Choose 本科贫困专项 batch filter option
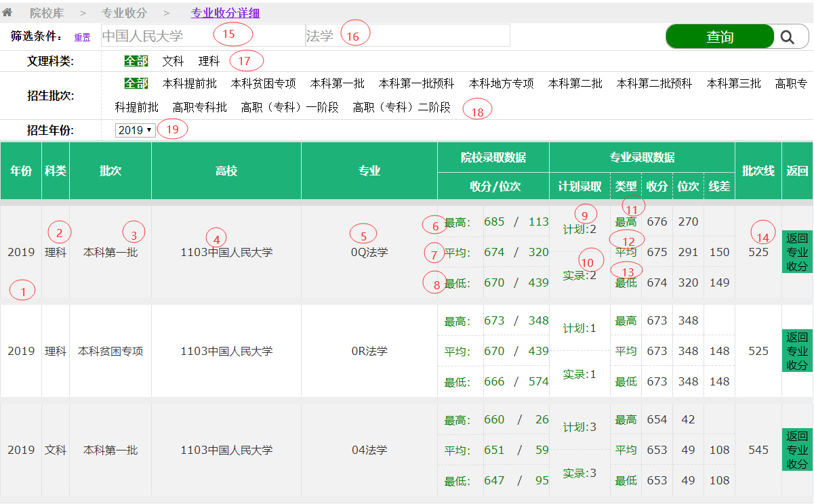Screen dimensions: 814x504 (x=263, y=83)
